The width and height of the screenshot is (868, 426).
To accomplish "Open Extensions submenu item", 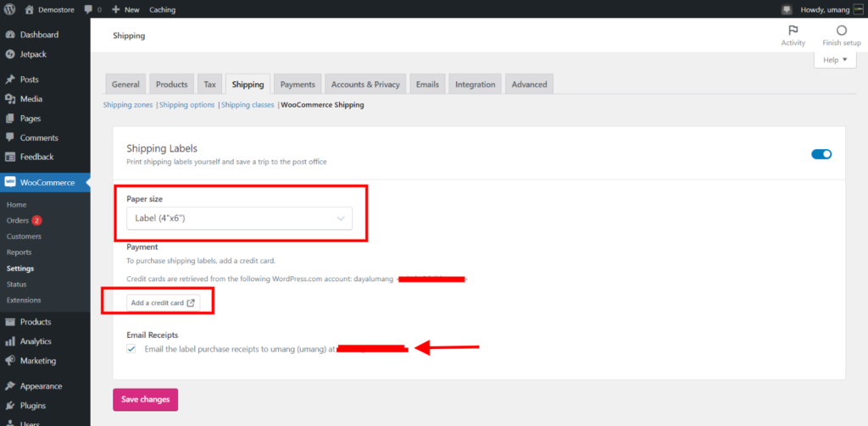I will point(24,301).
